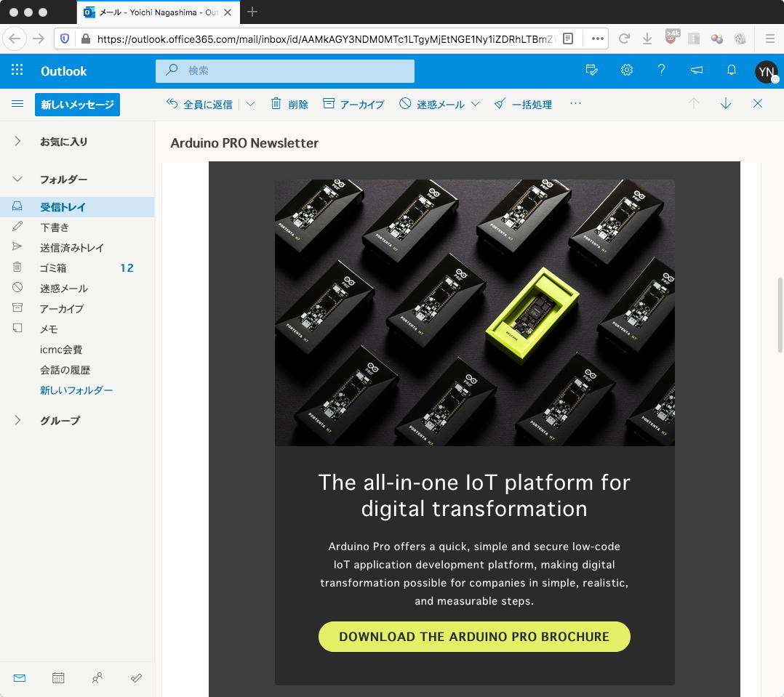This screenshot has height=697, width=784.
Task: Mark as 迷惑メール junk
Action: click(x=432, y=104)
